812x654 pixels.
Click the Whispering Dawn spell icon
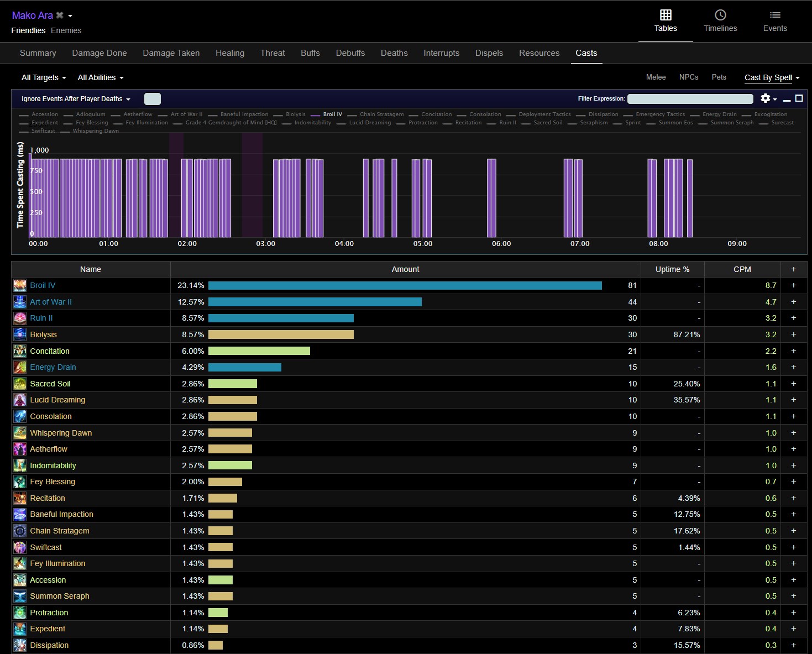pos(20,433)
